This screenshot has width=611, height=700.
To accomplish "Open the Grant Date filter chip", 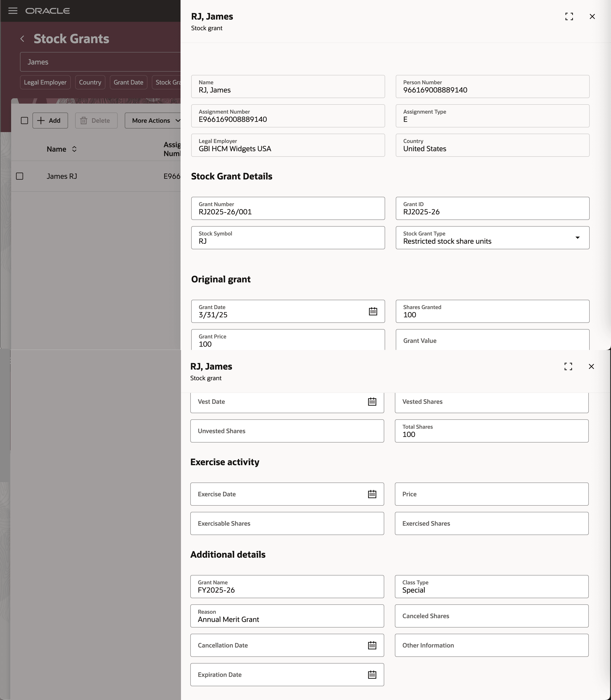I will [128, 82].
